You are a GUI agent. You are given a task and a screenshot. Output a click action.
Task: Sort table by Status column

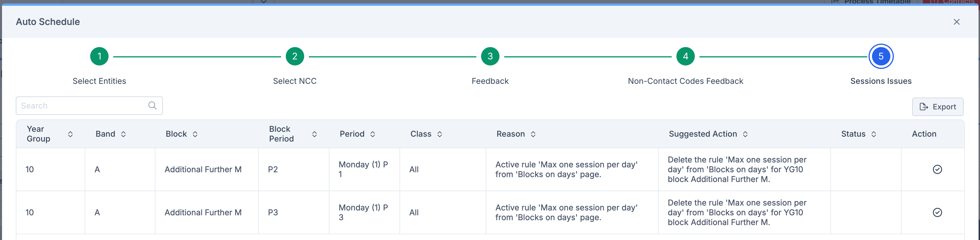(874, 134)
